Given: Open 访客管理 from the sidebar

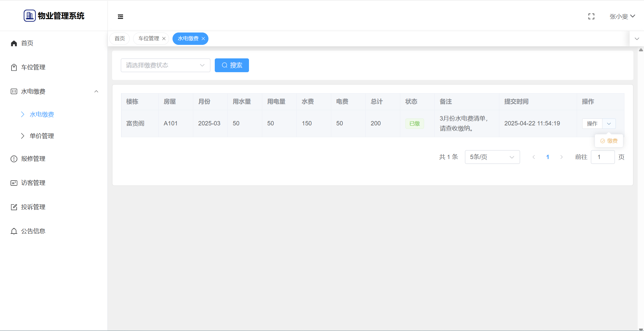Looking at the screenshot, I should 33,183.
